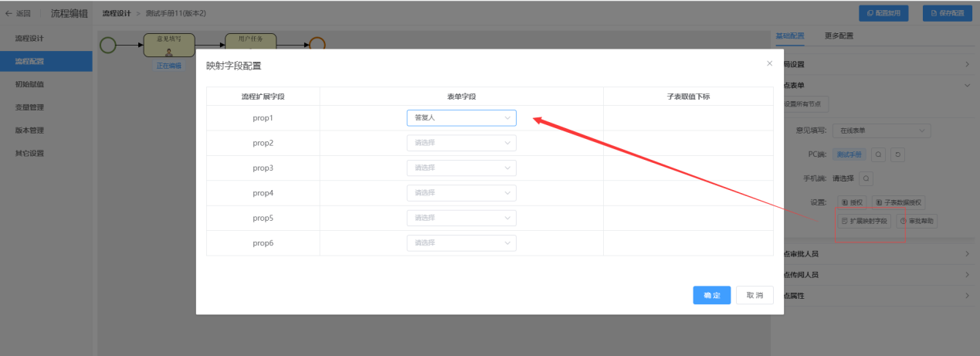Screen dimensions: 980x356
Task: Click the 配置复用 button
Action: (883, 13)
